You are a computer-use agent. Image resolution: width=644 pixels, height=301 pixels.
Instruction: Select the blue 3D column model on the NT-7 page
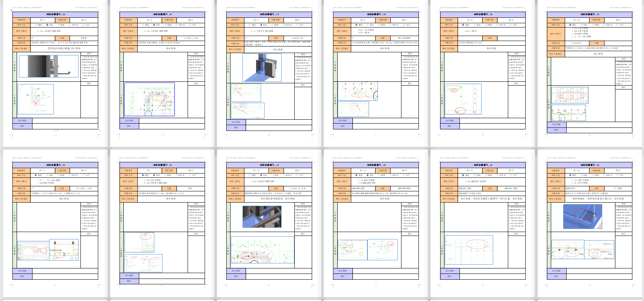(262, 67)
